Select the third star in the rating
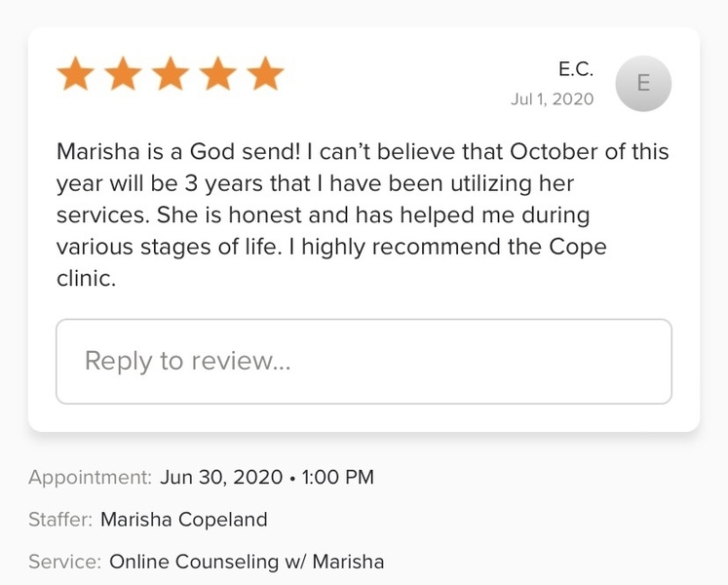This screenshot has width=728, height=585. point(171,74)
